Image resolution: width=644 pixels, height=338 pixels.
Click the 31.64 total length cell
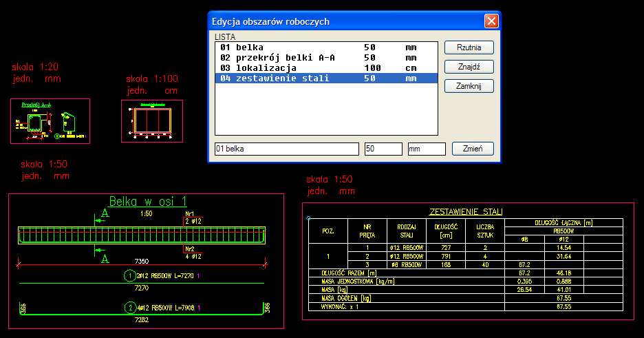tap(564, 256)
